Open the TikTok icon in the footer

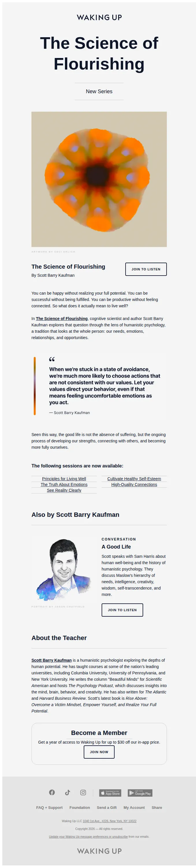(68, 792)
